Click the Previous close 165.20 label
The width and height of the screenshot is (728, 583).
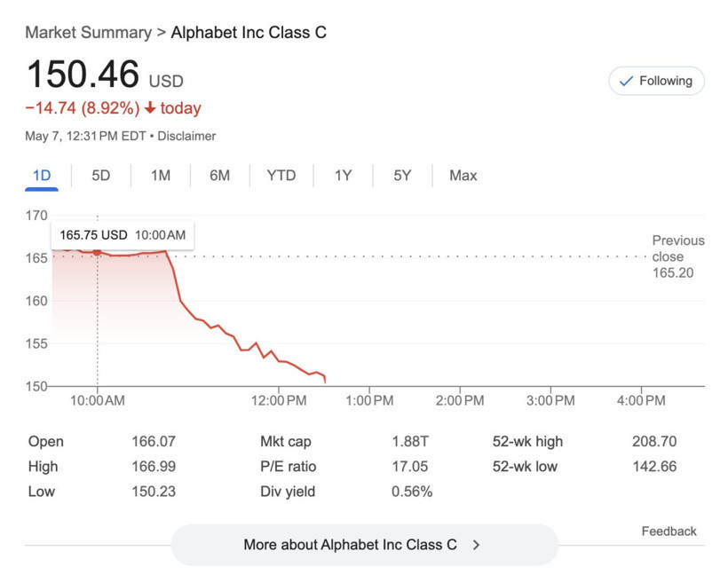click(677, 256)
